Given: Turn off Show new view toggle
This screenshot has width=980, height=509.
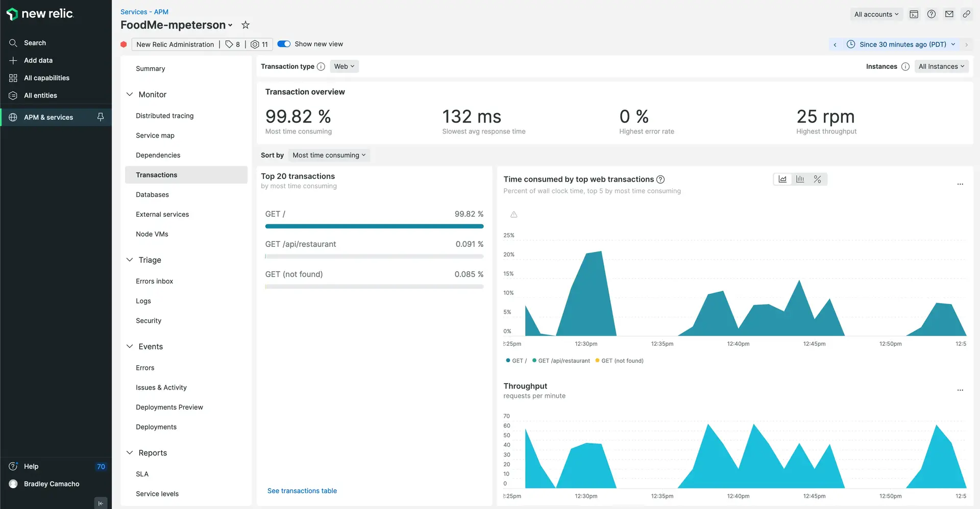Looking at the screenshot, I should click(x=284, y=44).
